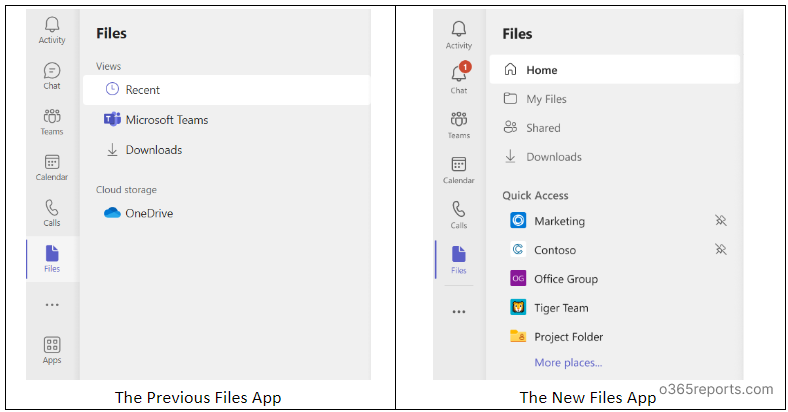Open the ellipsis menu in the new app sidebar

[x=459, y=312]
